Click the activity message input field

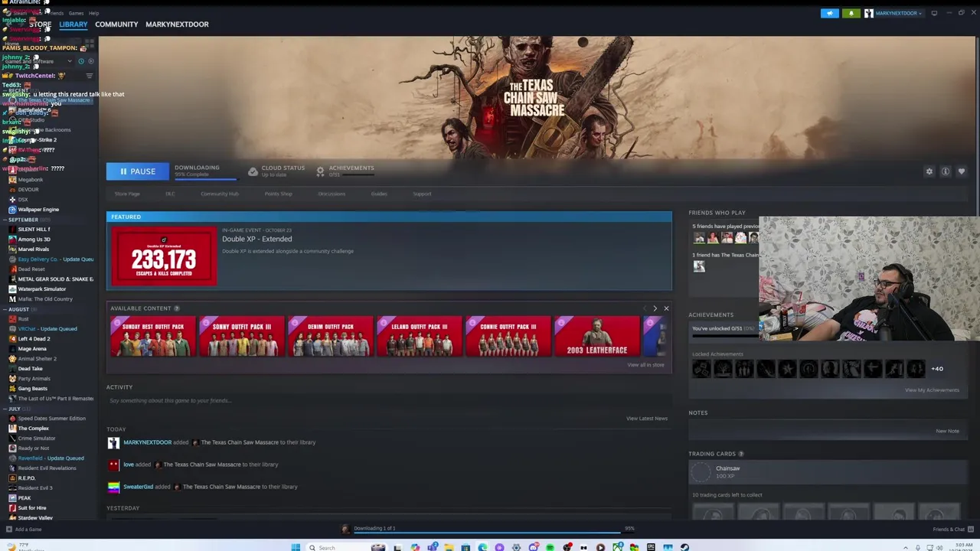[389, 400]
